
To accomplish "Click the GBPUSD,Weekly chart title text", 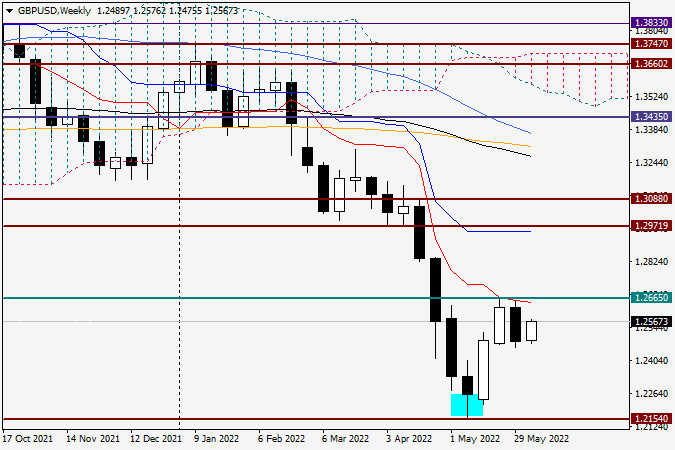I will (x=54, y=11).
